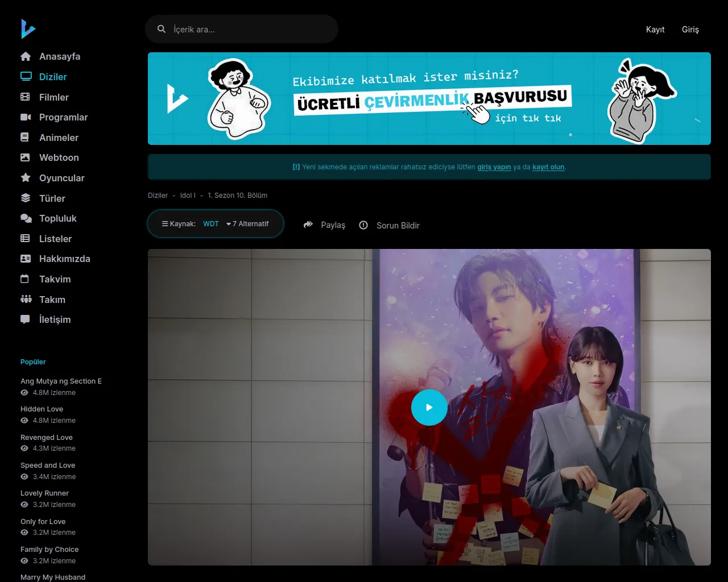Focus the İçerik ara search field
The image size is (728, 582).
(x=250, y=30)
